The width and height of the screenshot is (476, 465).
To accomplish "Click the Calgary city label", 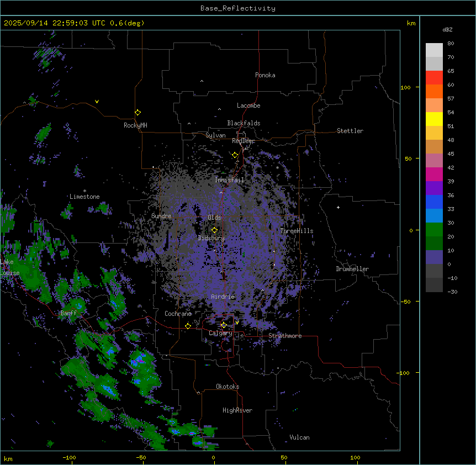I will (x=220, y=333).
